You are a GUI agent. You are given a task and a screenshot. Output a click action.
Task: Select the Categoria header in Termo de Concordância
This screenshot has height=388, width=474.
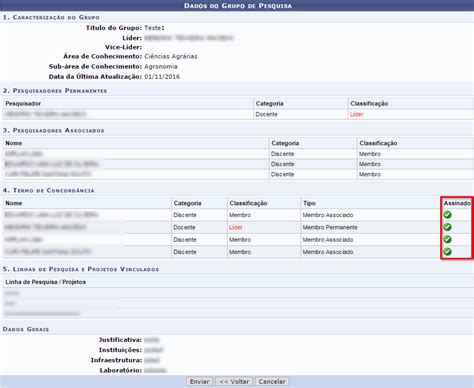pos(187,203)
